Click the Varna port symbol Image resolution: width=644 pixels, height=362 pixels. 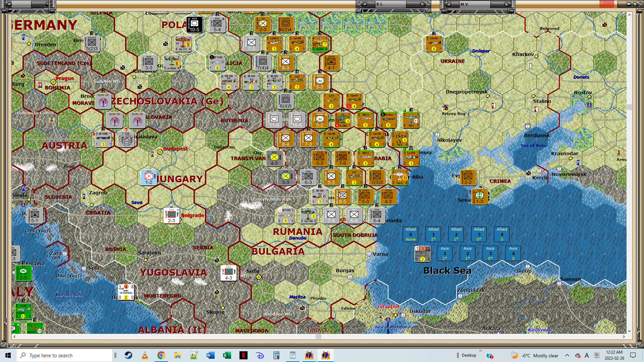point(369,254)
